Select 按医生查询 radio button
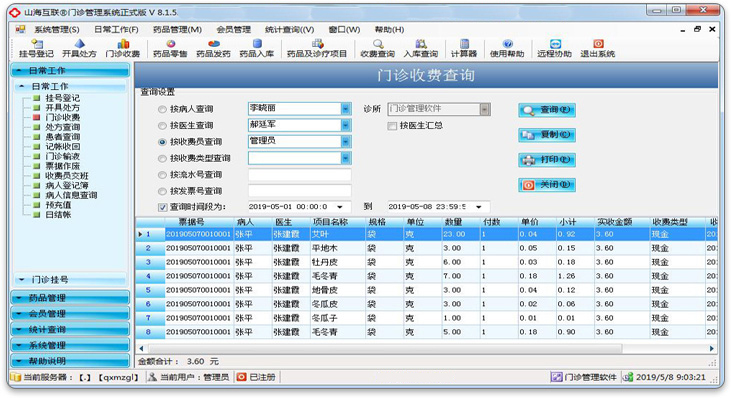731x398 pixels. pos(162,126)
